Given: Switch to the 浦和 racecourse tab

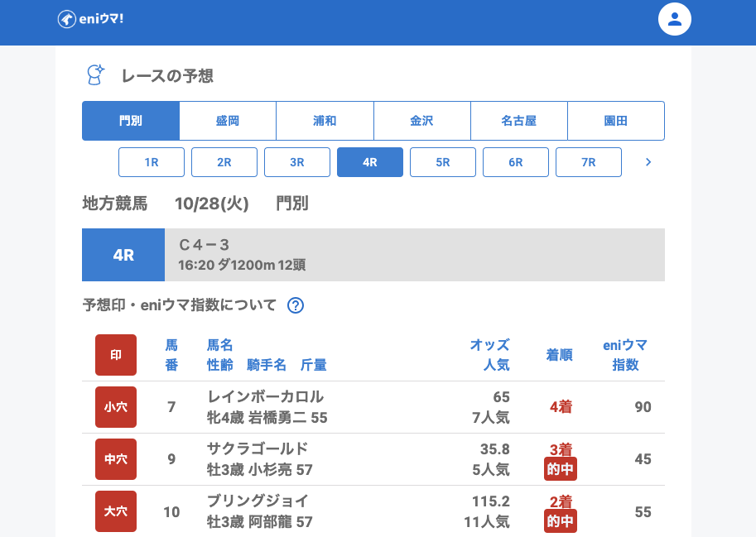Looking at the screenshot, I should click(x=325, y=121).
